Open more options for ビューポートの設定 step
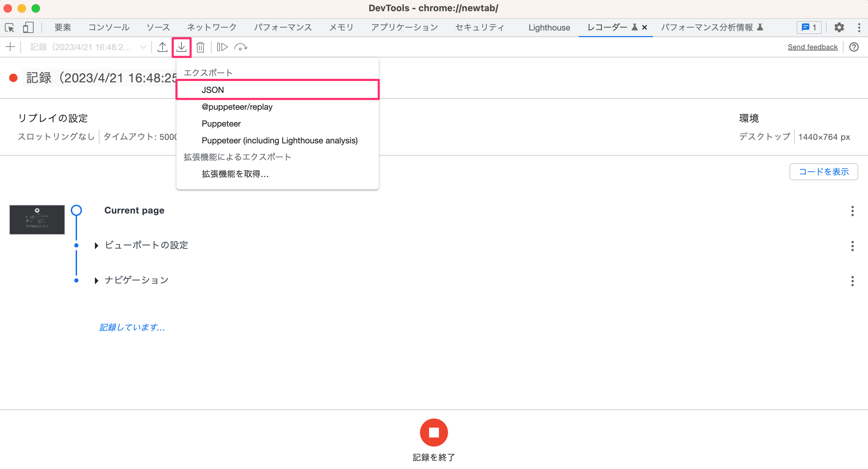 coord(852,246)
